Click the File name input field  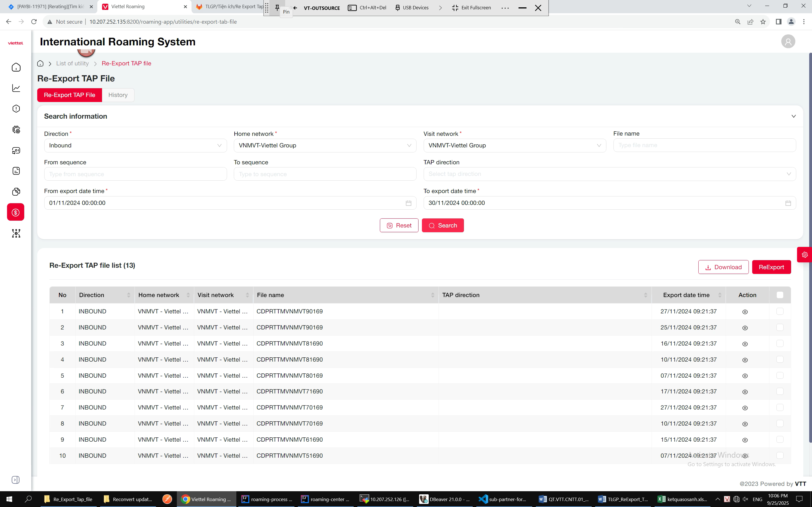704,145
